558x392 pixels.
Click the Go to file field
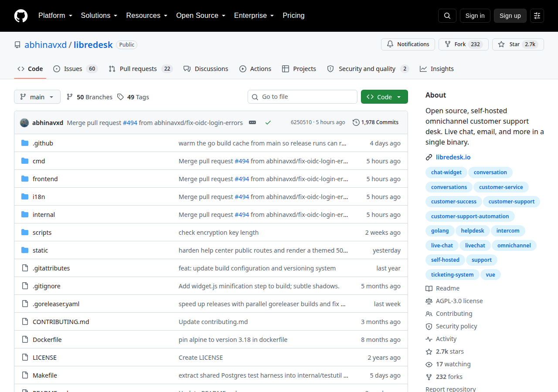(x=303, y=97)
